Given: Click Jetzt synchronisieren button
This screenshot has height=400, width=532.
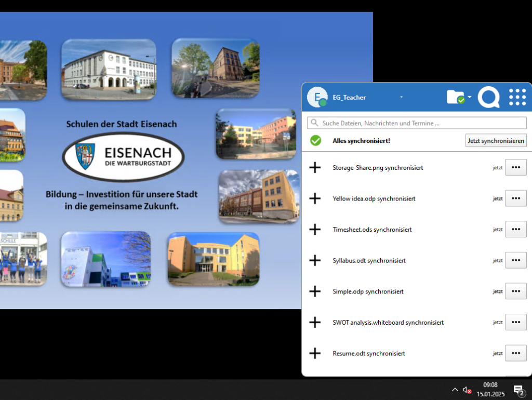Looking at the screenshot, I should tap(496, 140).
